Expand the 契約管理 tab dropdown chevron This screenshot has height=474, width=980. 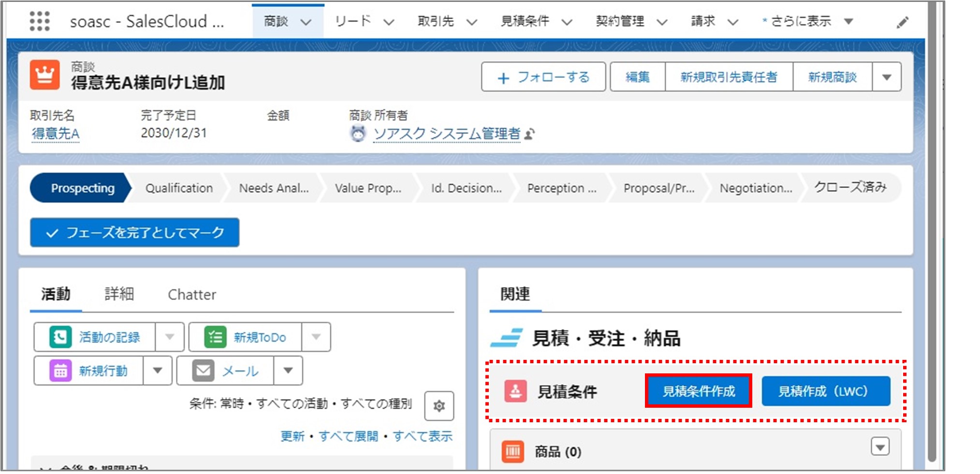pyautogui.click(x=662, y=22)
